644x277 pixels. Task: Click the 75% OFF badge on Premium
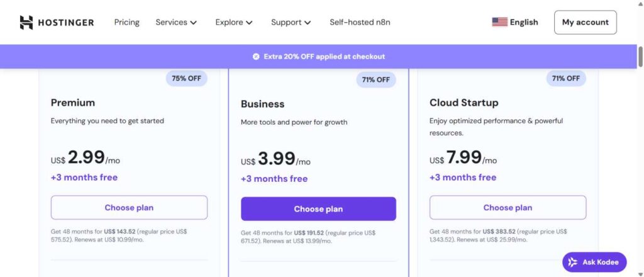point(187,79)
